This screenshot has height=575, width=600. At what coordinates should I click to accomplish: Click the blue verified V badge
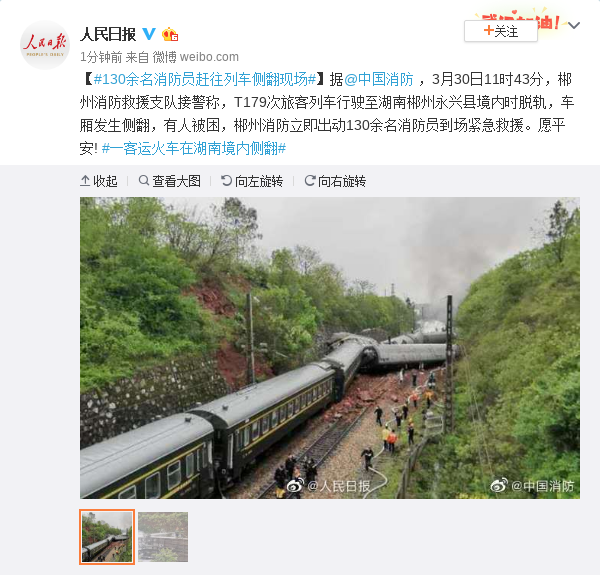click(149, 34)
